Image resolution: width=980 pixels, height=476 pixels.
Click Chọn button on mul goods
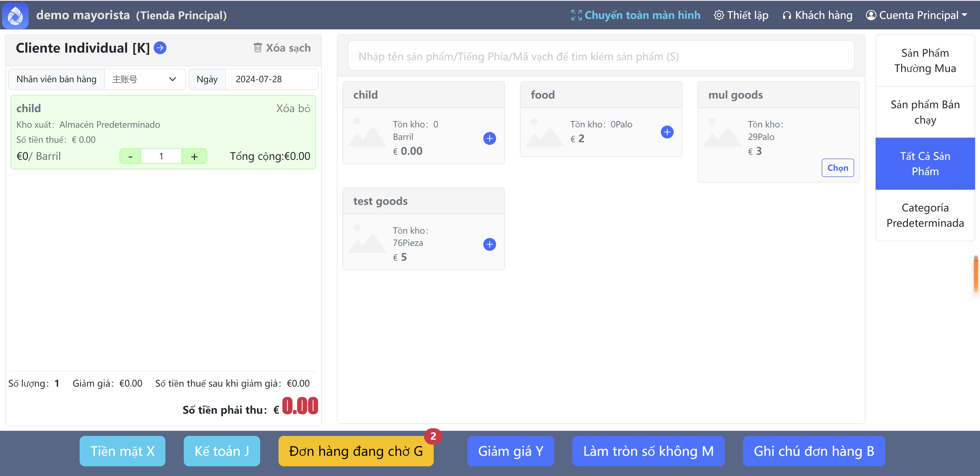pyautogui.click(x=837, y=168)
